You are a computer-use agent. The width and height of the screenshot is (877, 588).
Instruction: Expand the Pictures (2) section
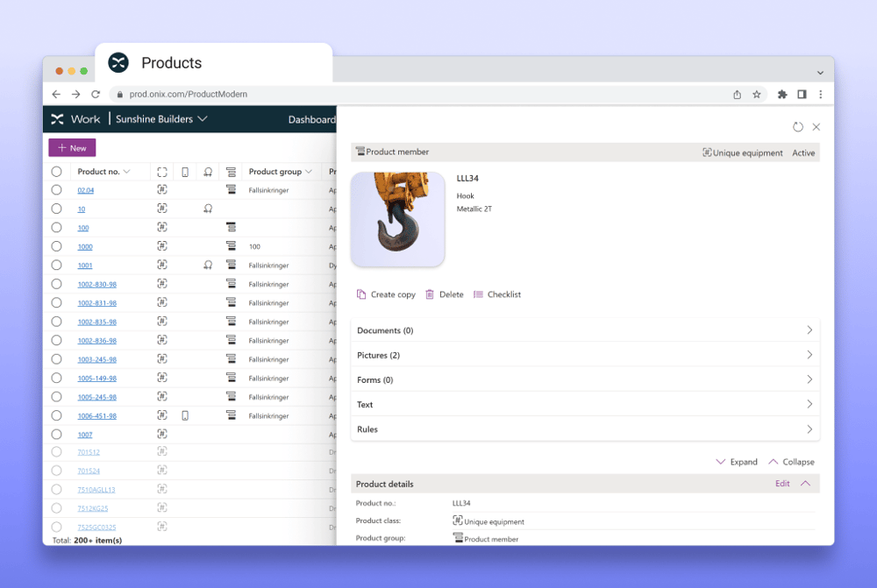tap(585, 355)
